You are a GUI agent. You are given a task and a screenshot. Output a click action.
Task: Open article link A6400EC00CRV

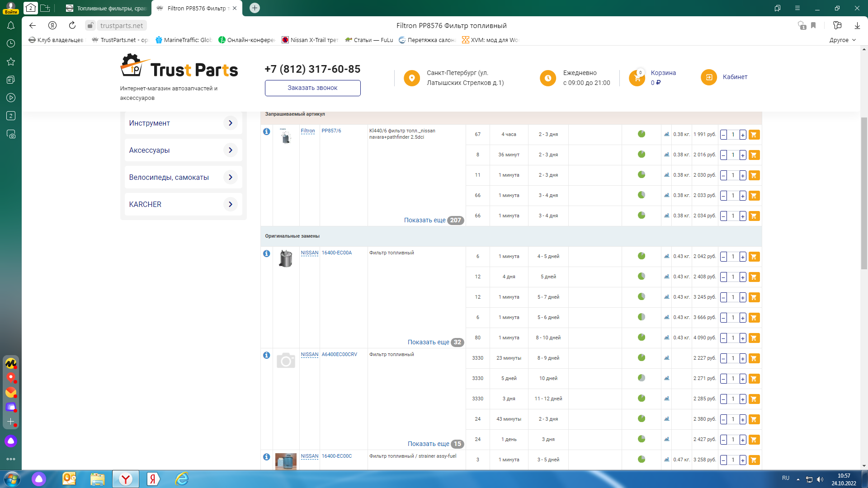coord(340,355)
